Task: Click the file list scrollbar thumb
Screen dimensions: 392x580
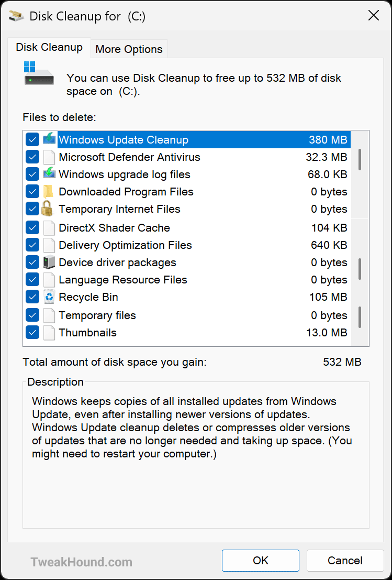Action: coord(360,159)
